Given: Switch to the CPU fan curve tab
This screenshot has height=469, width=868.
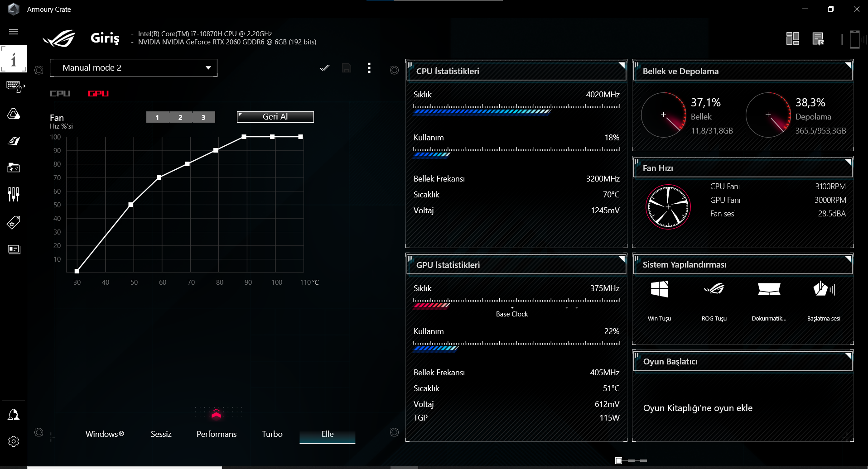Looking at the screenshot, I should (x=60, y=94).
